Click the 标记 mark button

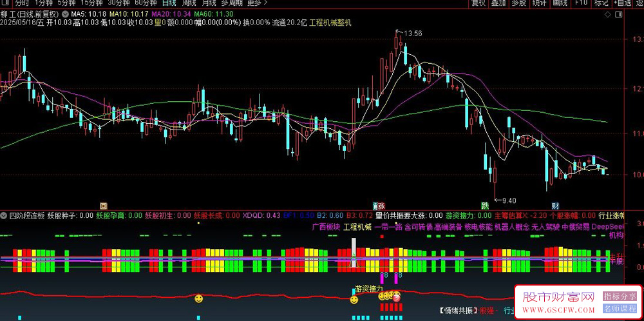pos(601,3)
